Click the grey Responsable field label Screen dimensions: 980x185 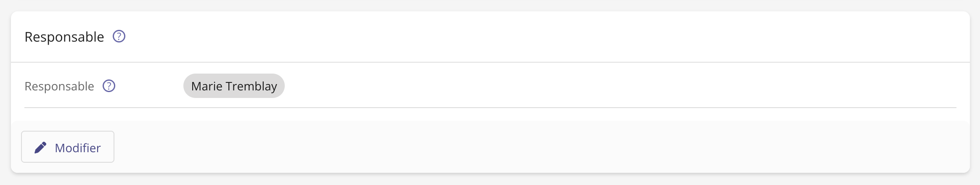[59, 86]
